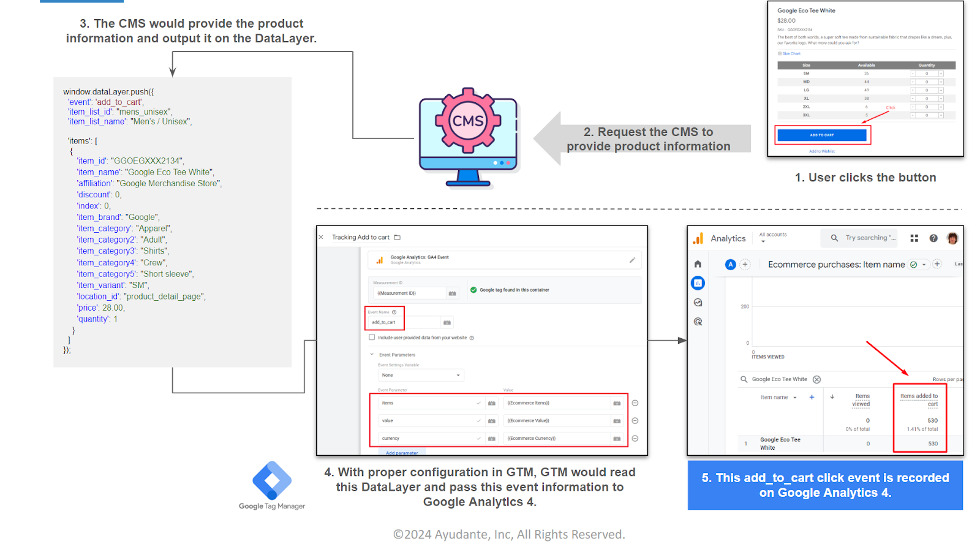Click the magnifier icon in the table search
Screen dimensions: 980x552
pyautogui.click(x=744, y=379)
